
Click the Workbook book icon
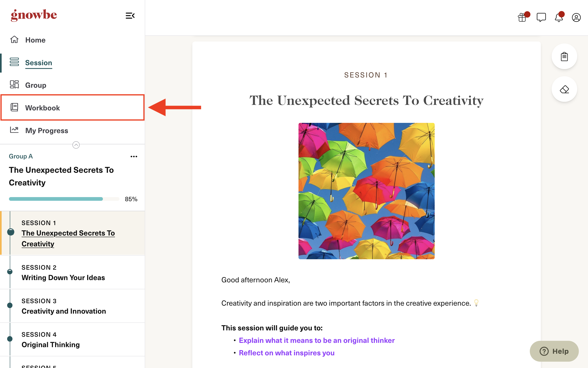coord(14,107)
